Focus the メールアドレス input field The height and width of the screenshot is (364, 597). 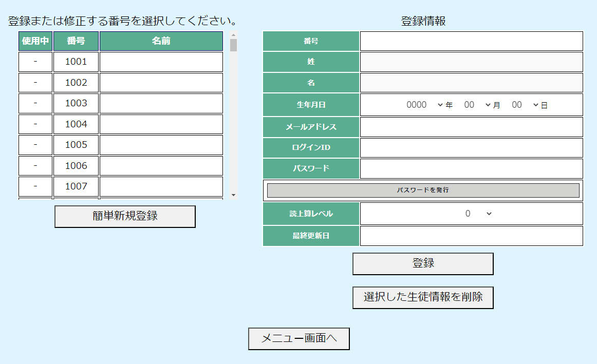471,127
